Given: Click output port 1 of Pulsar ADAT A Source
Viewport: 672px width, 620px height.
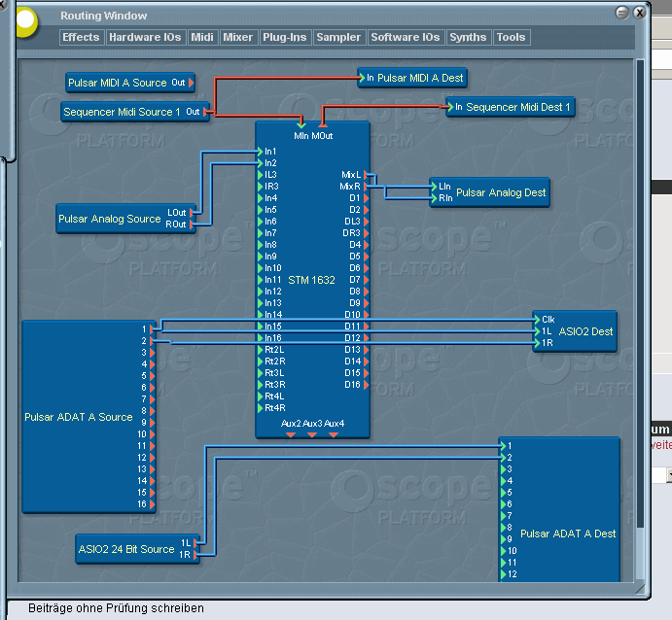Looking at the screenshot, I should click(x=152, y=328).
